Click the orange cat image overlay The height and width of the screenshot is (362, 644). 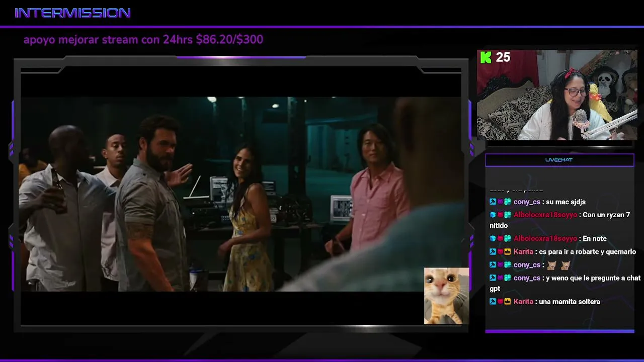(447, 296)
